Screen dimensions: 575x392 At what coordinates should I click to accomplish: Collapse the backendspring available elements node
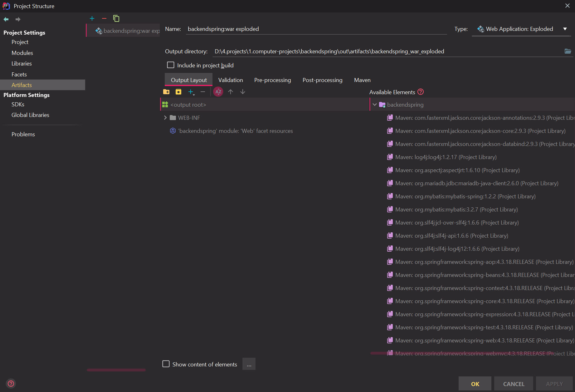tap(375, 104)
